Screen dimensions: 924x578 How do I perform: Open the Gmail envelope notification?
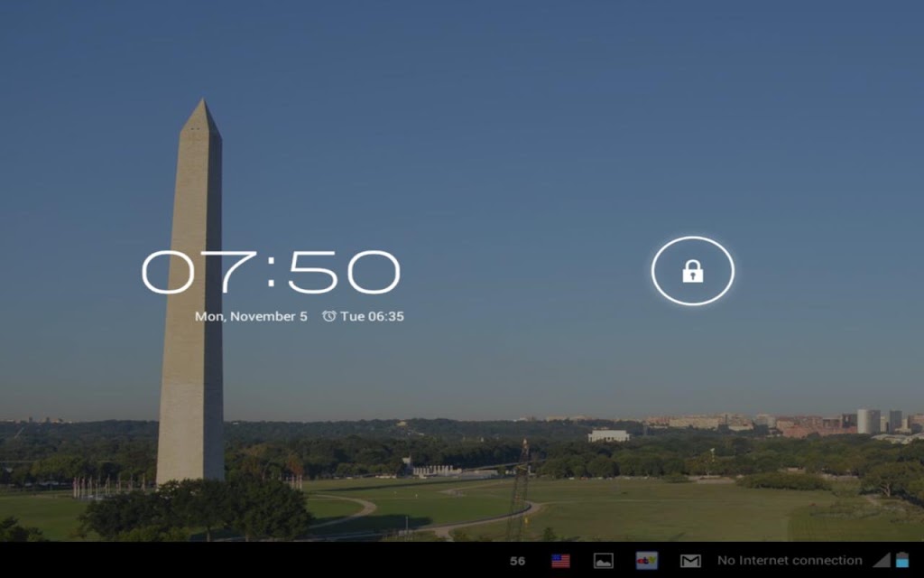(690, 560)
